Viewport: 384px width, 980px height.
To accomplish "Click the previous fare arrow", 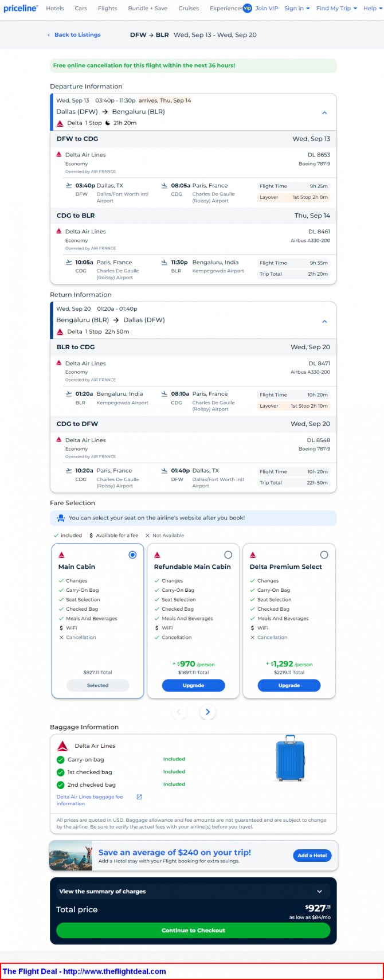I will tap(179, 712).
